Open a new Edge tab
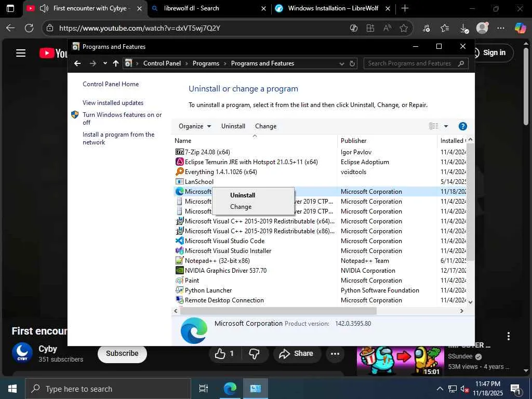This screenshot has width=532, height=399. click(x=405, y=8)
